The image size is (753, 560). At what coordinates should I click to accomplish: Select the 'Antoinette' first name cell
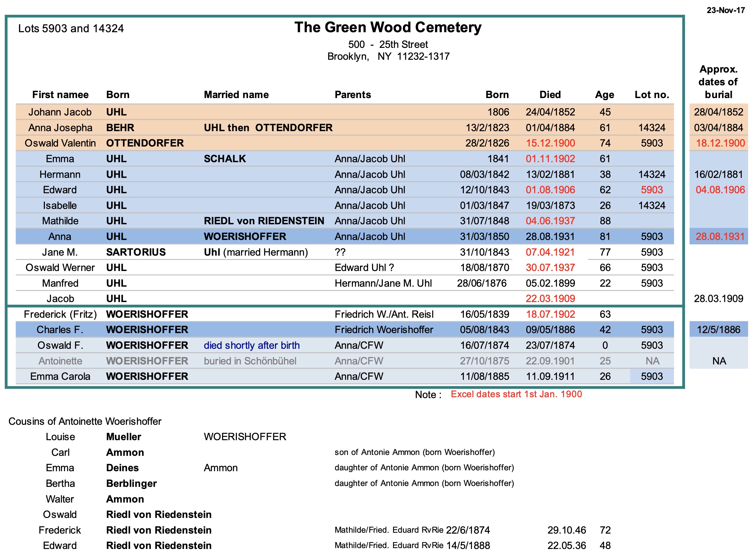(x=60, y=361)
